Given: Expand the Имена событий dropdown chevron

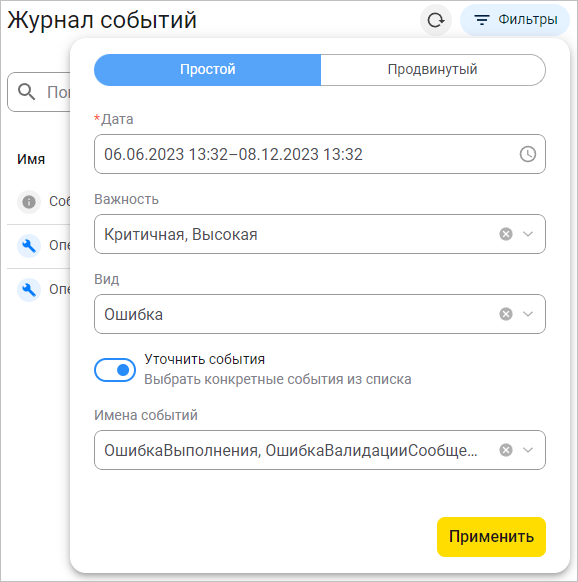Looking at the screenshot, I should (x=528, y=450).
